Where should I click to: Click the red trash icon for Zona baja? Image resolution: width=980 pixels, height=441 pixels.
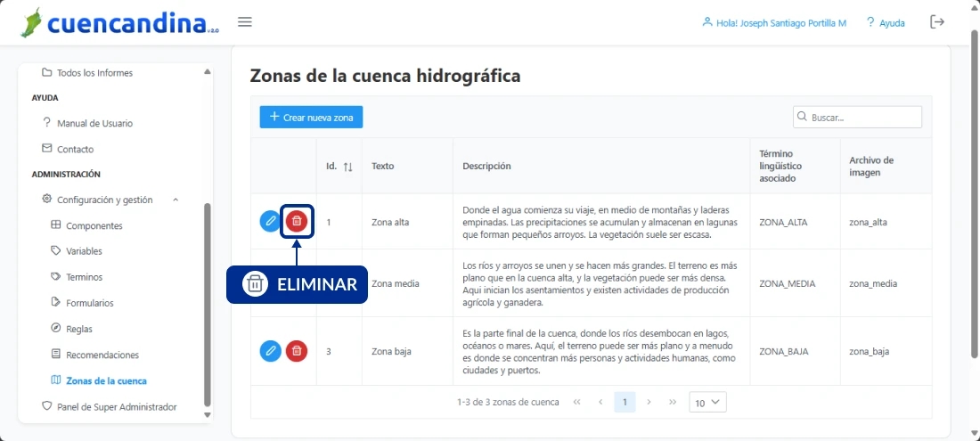[x=297, y=351]
